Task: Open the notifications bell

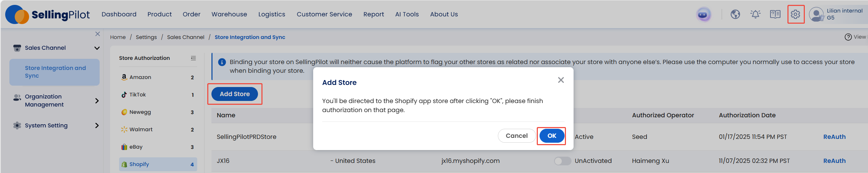Action: pos(755,14)
